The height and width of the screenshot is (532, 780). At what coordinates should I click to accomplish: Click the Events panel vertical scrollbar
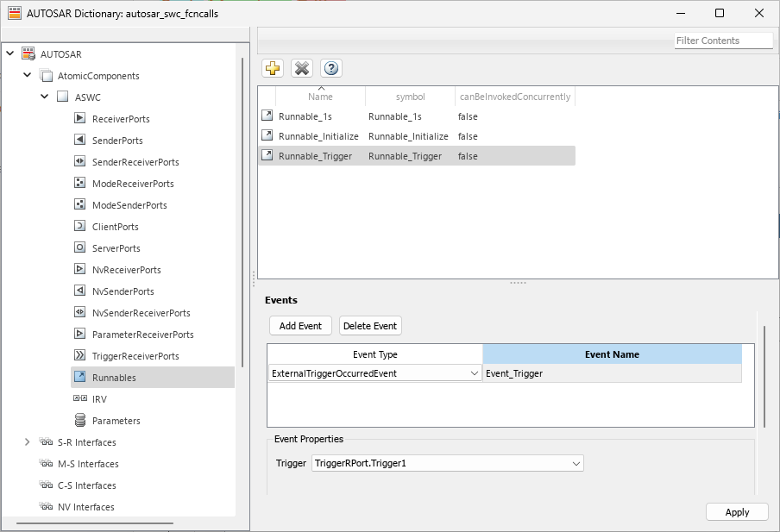764,377
